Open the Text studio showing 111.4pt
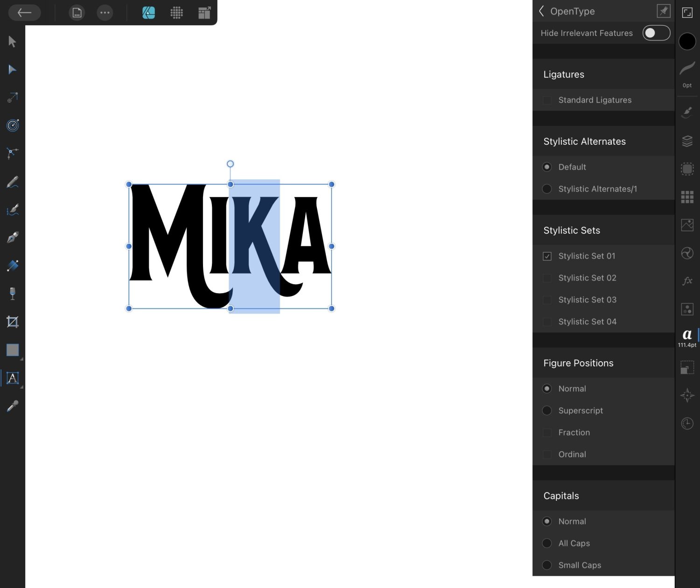The width and height of the screenshot is (700, 588). 687,338
